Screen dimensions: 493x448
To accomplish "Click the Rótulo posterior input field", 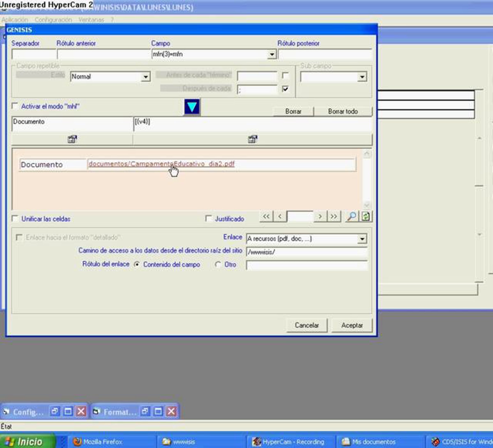I will (x=325, y=54).
